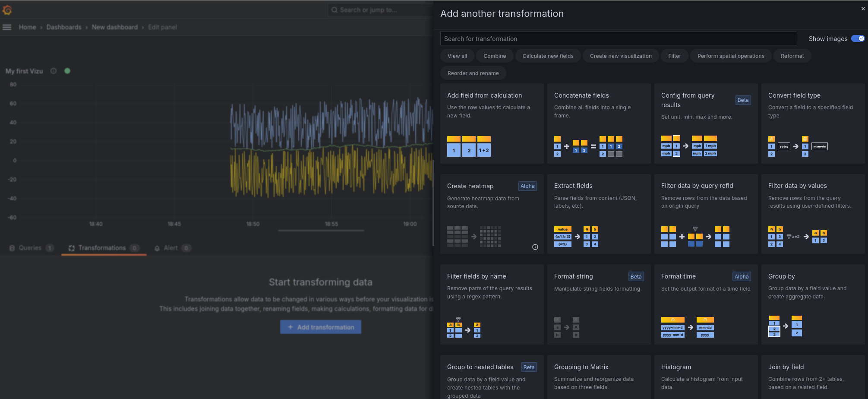868x399 pixels.
Task: Open the hamburger navigation menu
Action: click(x=7, y=27)
